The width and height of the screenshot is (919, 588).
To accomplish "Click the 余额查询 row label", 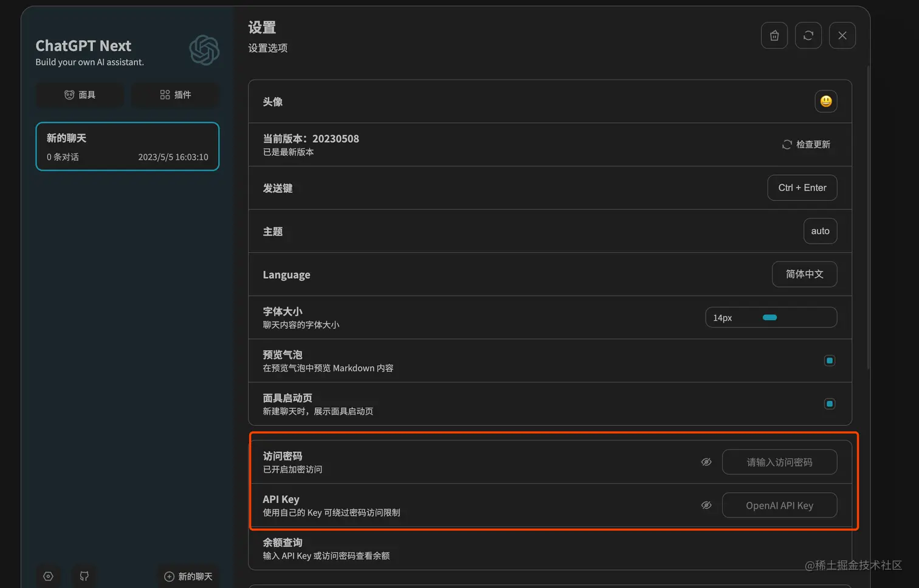I will click(282, 542).
